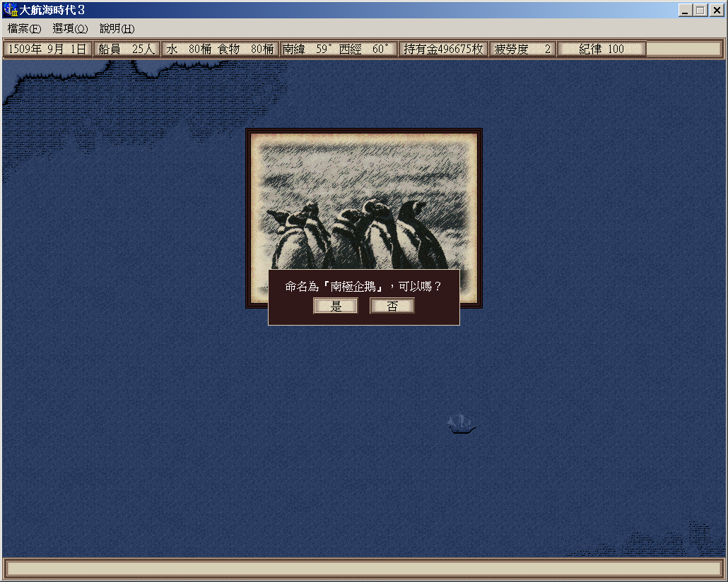
Task: Click the 持有金 496675枚 gold display
Action: point(443,49)
